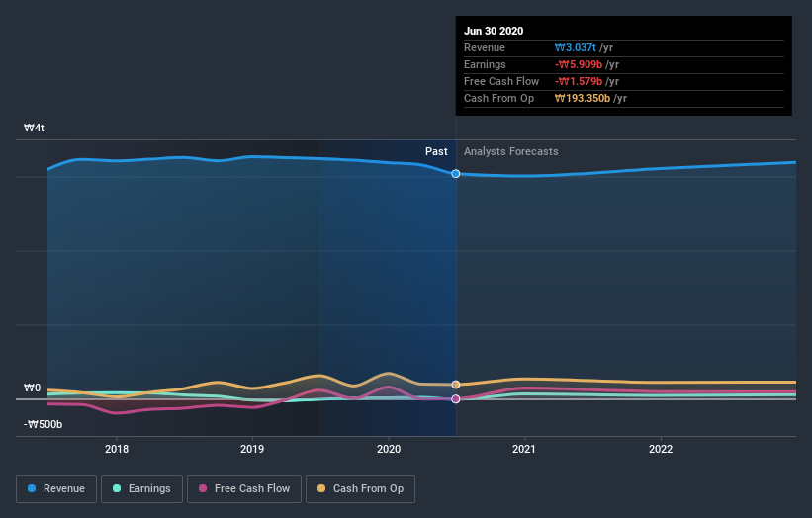Click the ₩3.037t revenue value
The width and height of the screenshot is (812, 518).
pyautogui.click(x=576, y=47)
